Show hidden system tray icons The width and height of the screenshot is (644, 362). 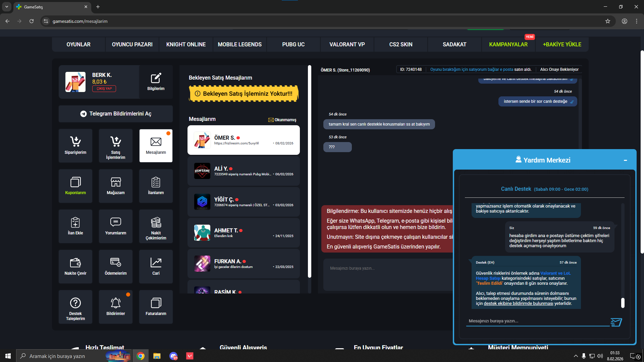pos(576,356)
